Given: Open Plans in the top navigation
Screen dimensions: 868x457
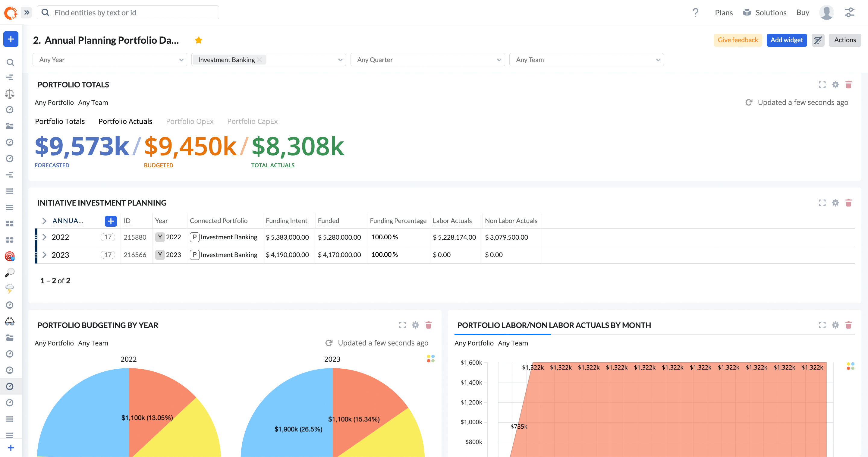Looking at the screenshot, I should (724, 12).
